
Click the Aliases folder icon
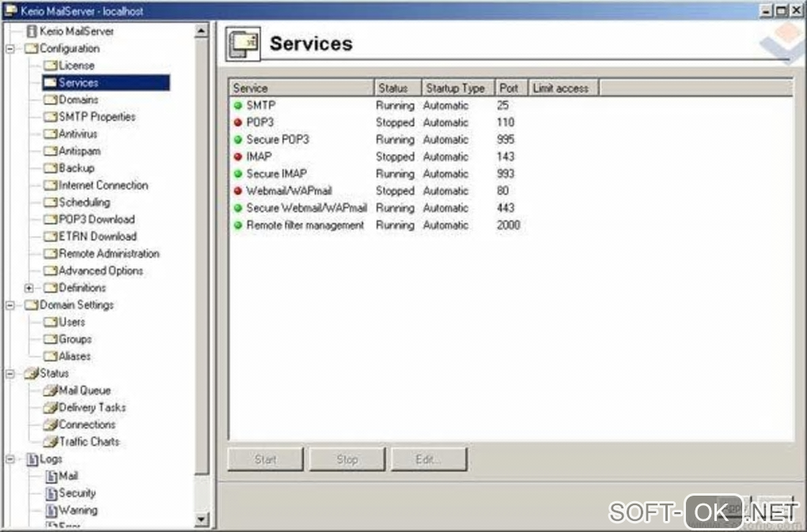(x=51, y=356)
